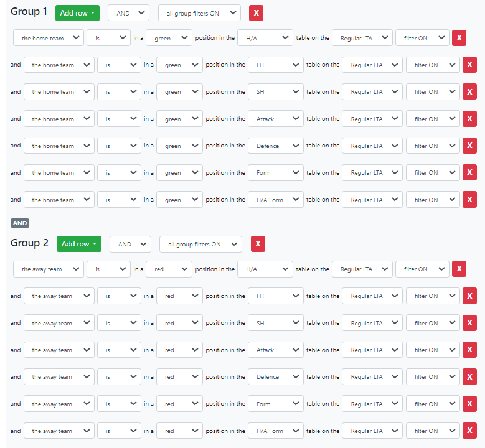Change team selector in Group 1 Form row

(59, 172)
